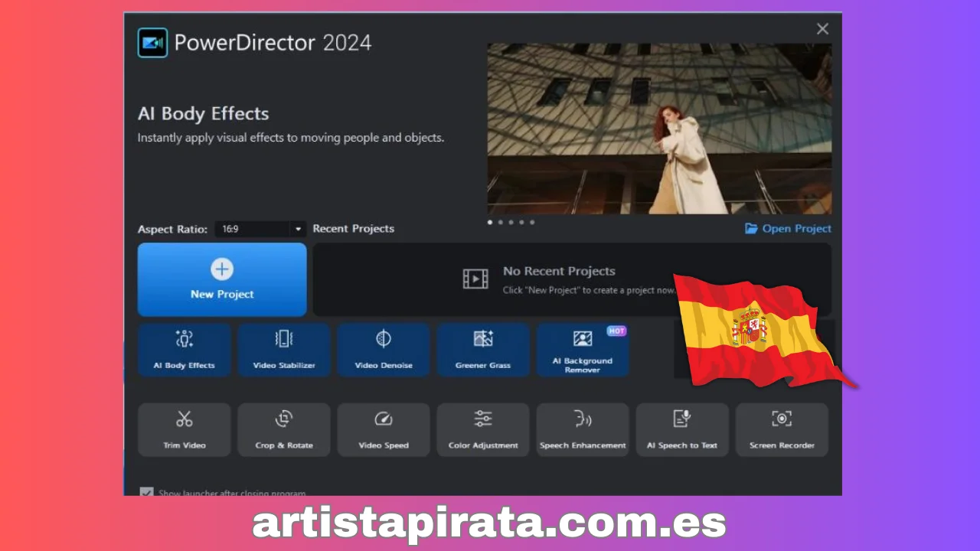This screenshot has width=980, height=551.
Task: Select the first carousel dot indicator
Action: coord(490,223)
